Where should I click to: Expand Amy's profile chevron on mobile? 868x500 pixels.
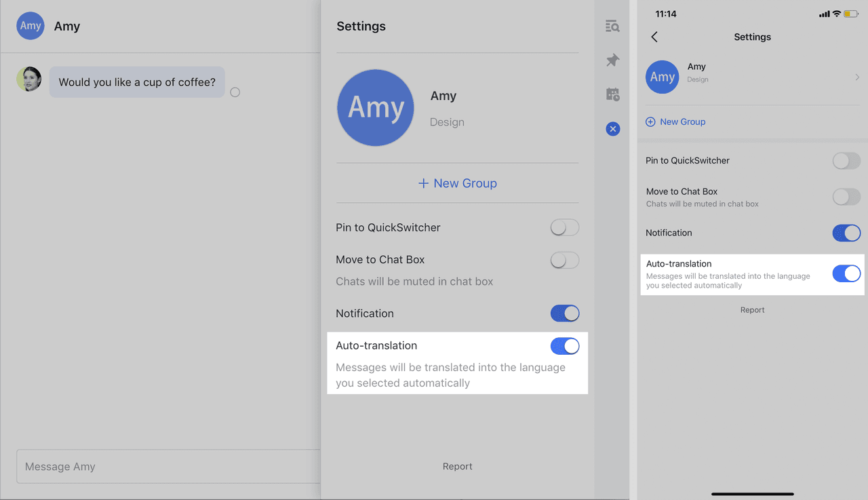(x=857, y=77)
